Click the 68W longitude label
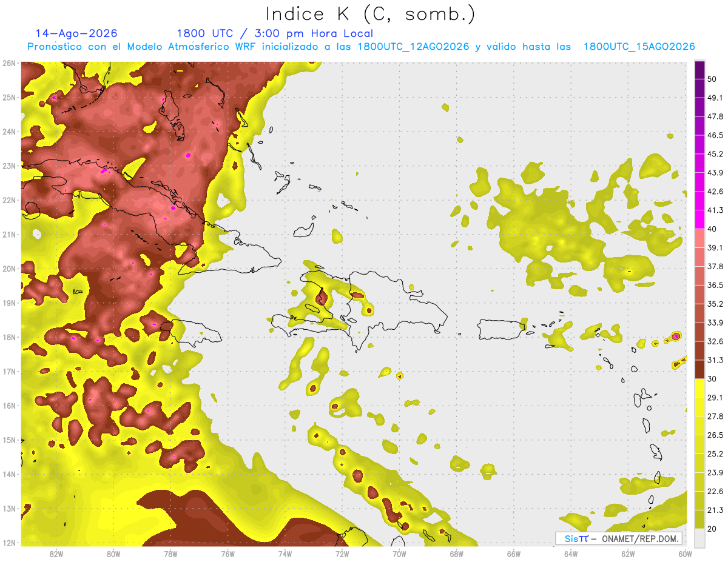The height and width of the screenshot is (562, 728). (456, 554)
